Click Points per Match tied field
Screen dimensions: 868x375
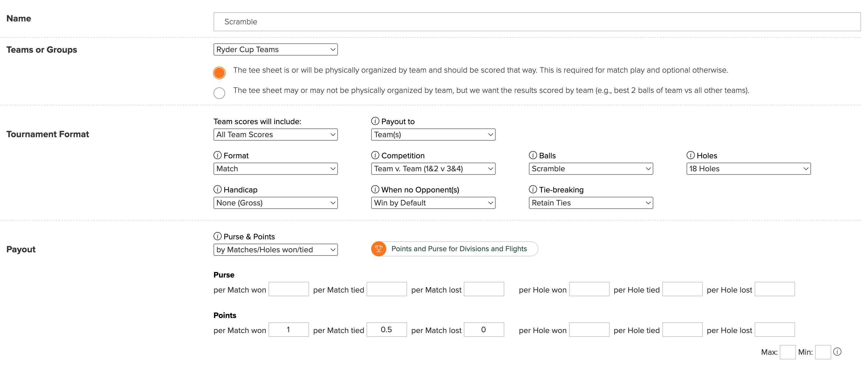387,330
